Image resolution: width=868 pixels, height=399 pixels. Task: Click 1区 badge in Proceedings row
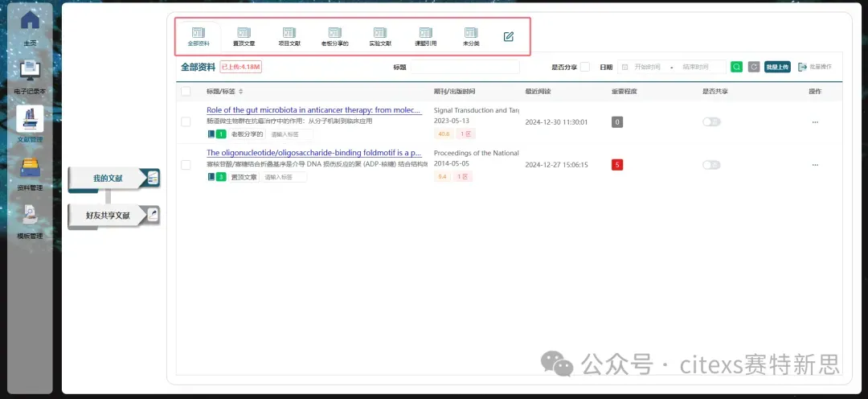[463, 177]
